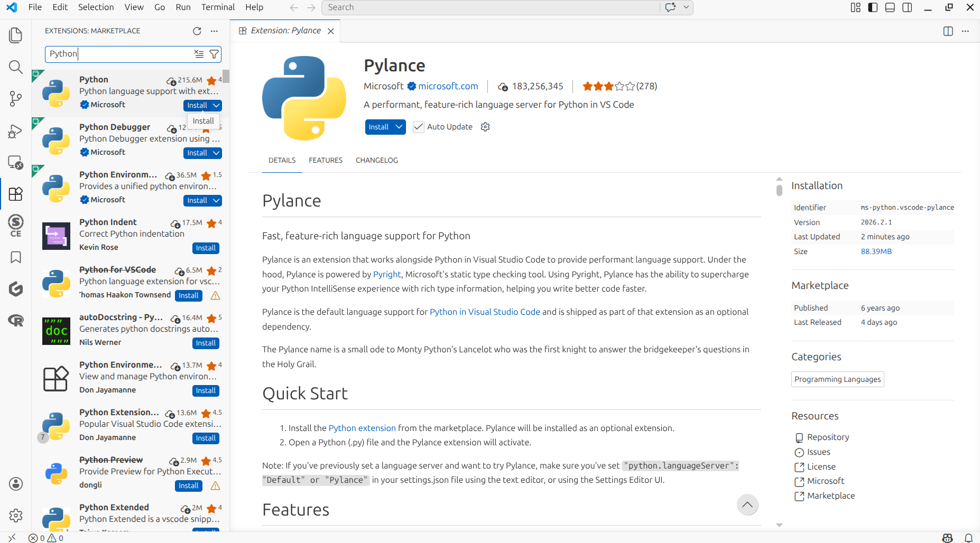Open Extensions view more actions menu
The height and width of the screenshot is (543, 980).
click(214, 31)
